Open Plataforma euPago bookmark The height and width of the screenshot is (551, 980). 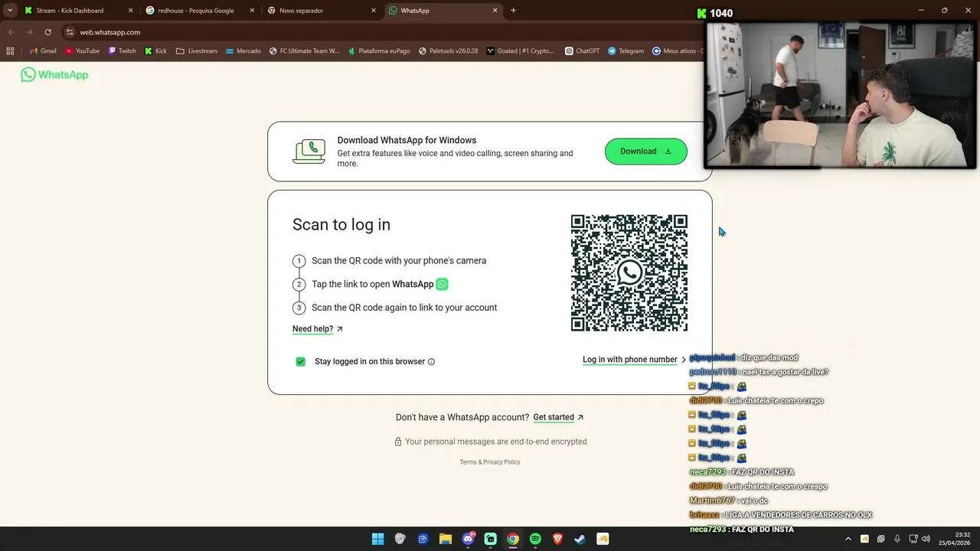[379, 51]
